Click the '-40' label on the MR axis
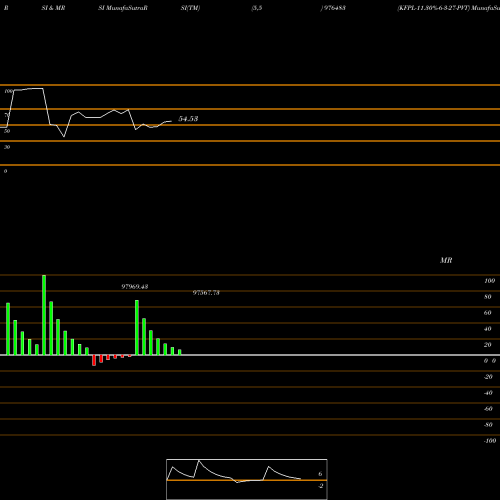 pos(488,393)
